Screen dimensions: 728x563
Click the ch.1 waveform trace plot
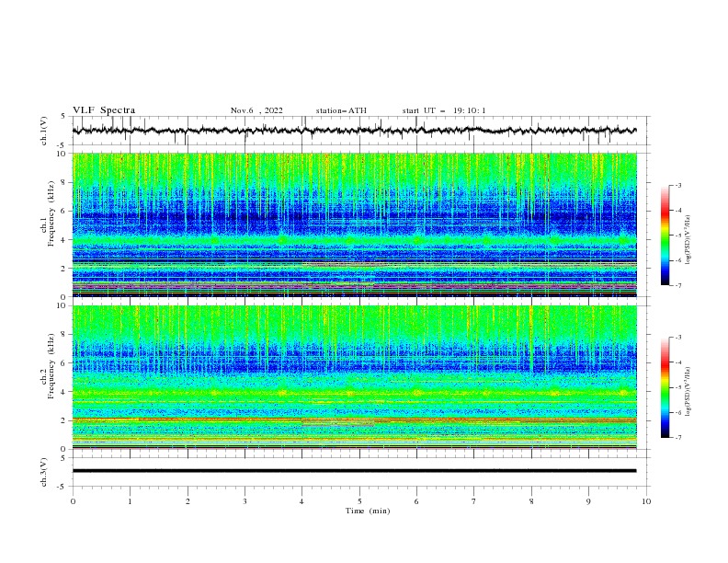click(354, 131)
